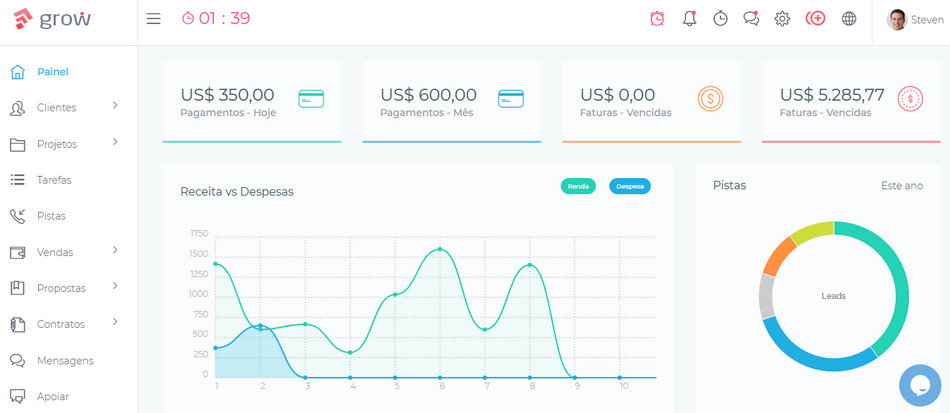Click the yellow-green donut segment

[x=814, y=232]
